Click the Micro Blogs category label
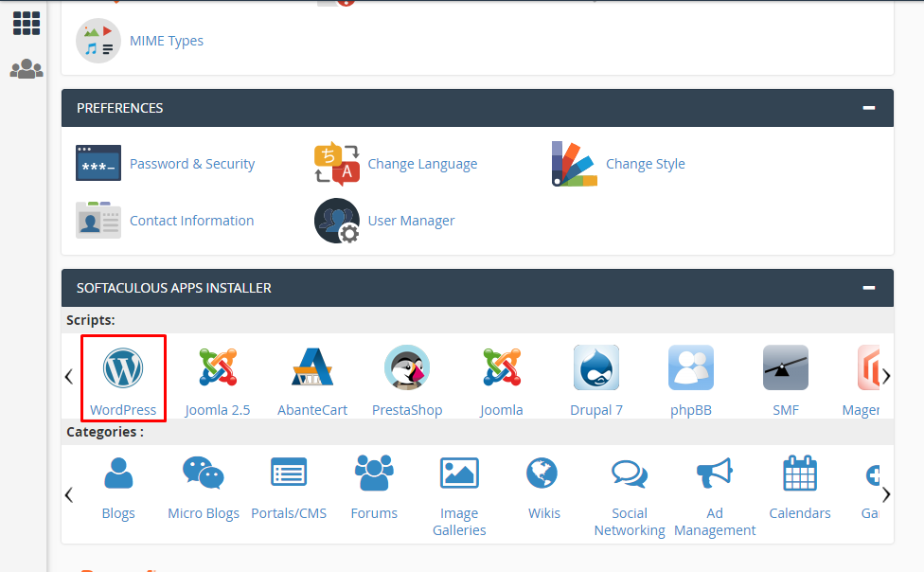 pyautogui.click(x=204, y=513)
